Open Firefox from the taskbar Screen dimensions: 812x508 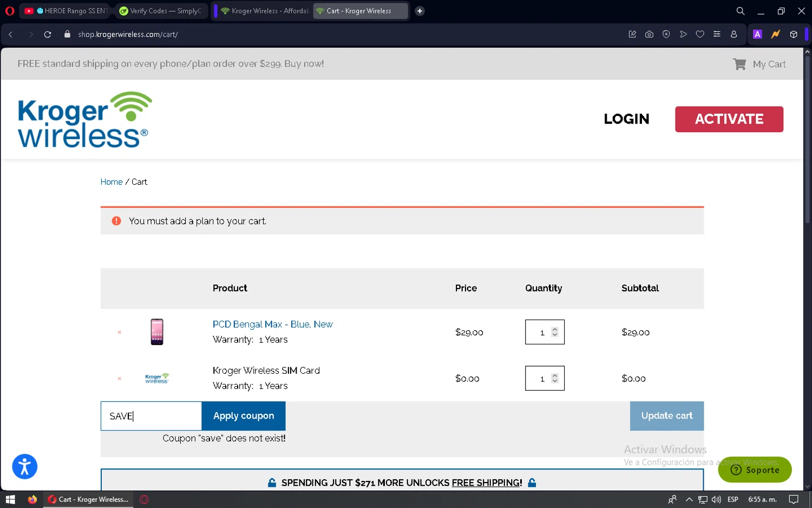[x=32, y=499]
